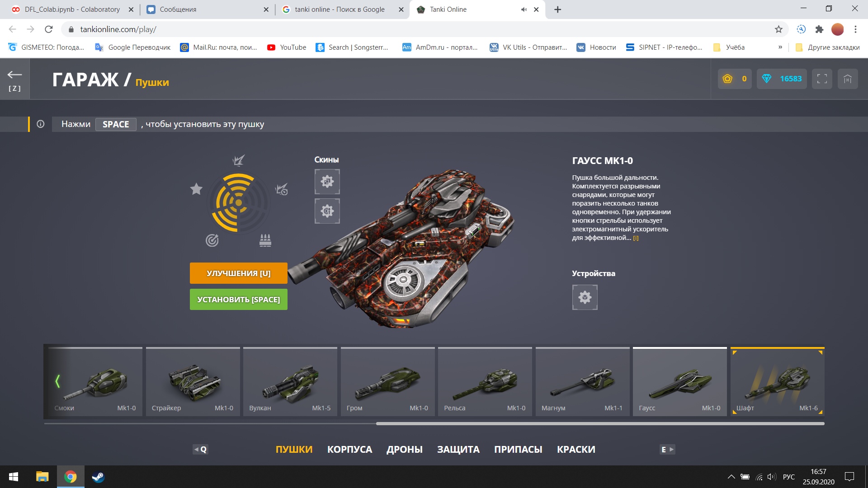Viewport: 868px width, 488px height.
Task: Open the ПРИПАСЫ category tab
Action: [518, 450]
